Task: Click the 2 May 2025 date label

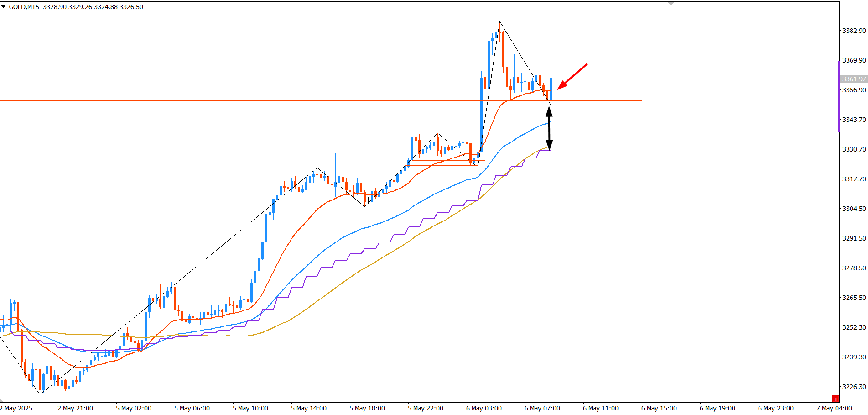Action: pos(16,408)
